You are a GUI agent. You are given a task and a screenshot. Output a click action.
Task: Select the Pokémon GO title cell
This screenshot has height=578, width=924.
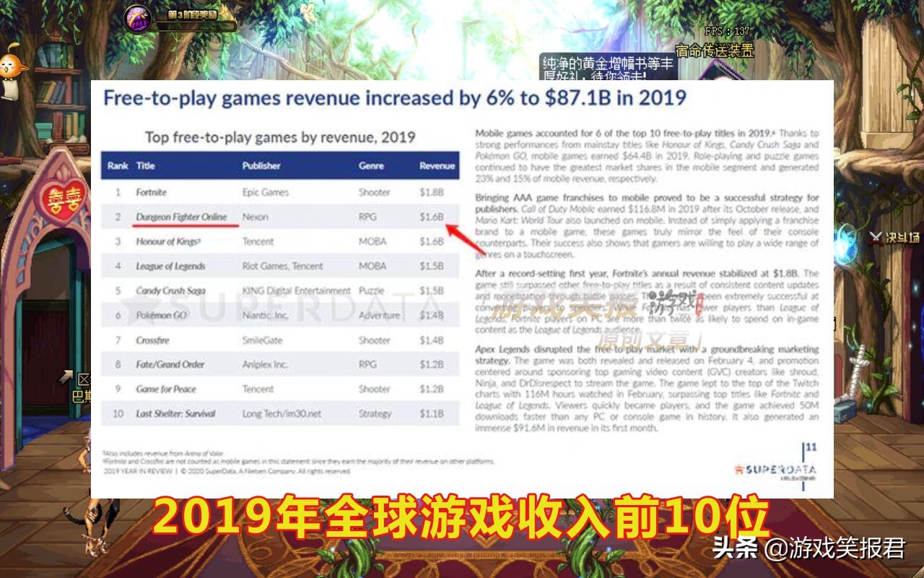pyautogui.click(x=161, y=315)
